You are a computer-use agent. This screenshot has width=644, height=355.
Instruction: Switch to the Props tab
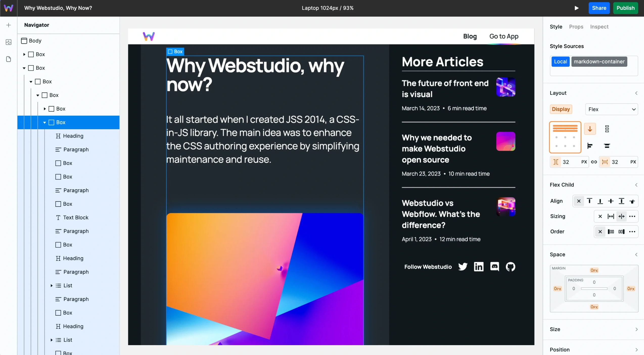tap(576, 27)
